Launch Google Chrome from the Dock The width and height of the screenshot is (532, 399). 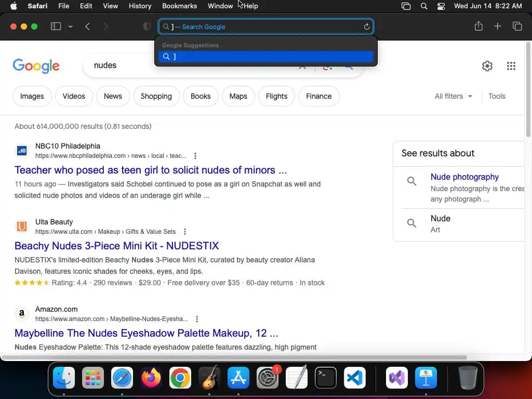pyautogui.click(x=180, y=378)
